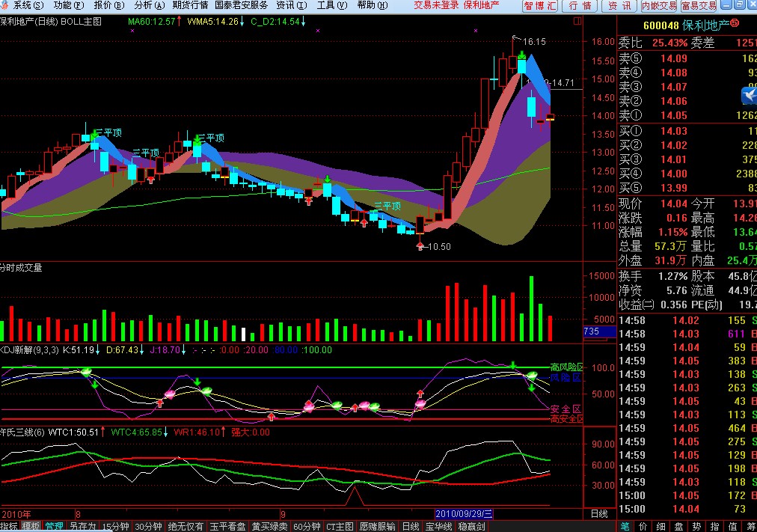Click the 许氏三线(6) indicator title
The width and height of the screenshot is (757, 532).
[x=22, y=432]
